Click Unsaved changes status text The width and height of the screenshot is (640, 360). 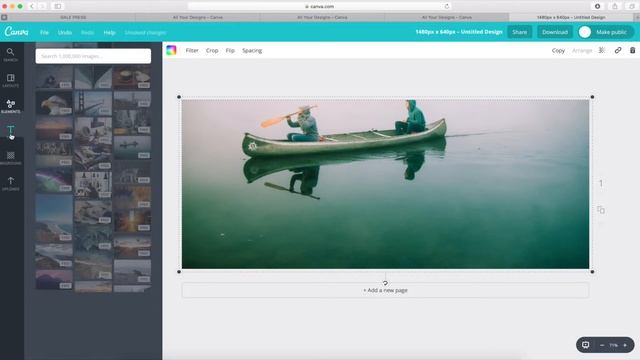click(x=145, y=32)
